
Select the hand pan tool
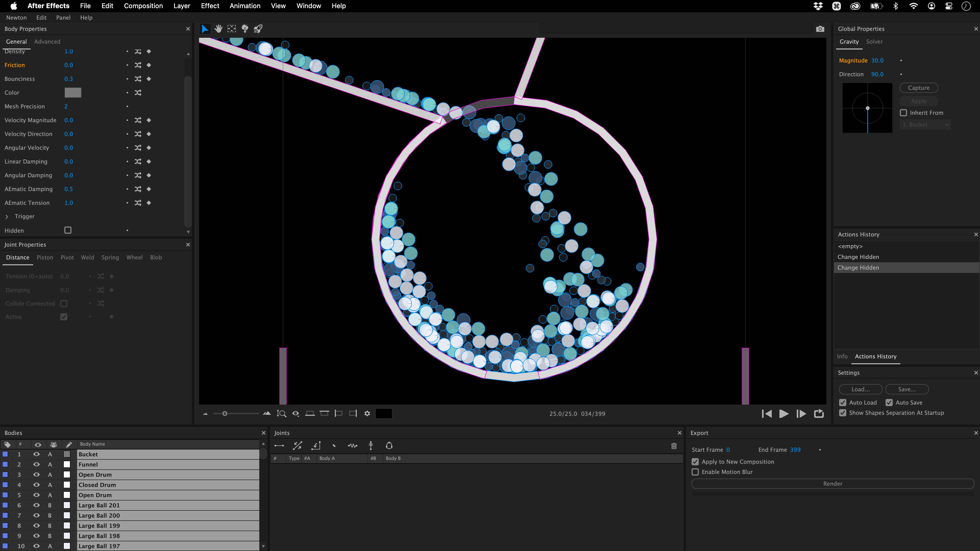pos(218,29)
